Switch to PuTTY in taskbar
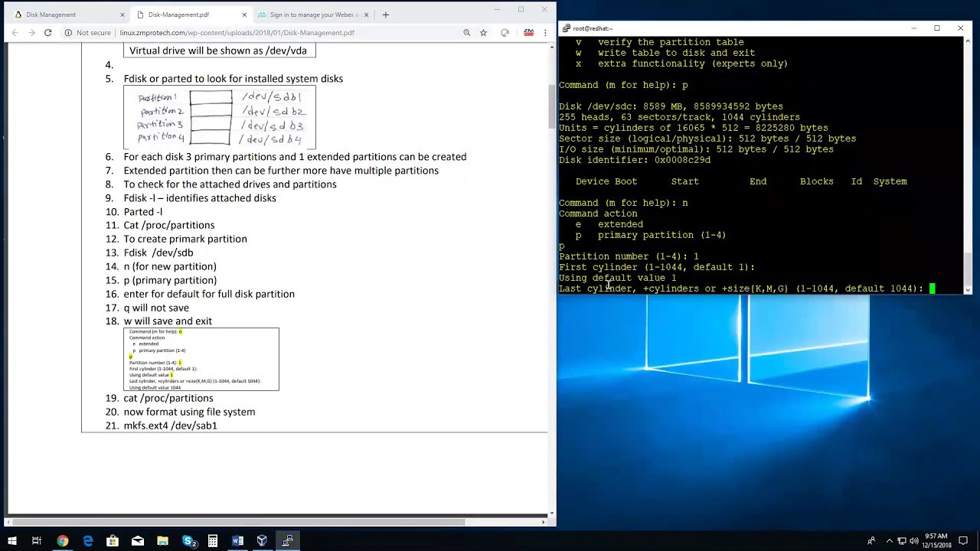 click(287, 541)
